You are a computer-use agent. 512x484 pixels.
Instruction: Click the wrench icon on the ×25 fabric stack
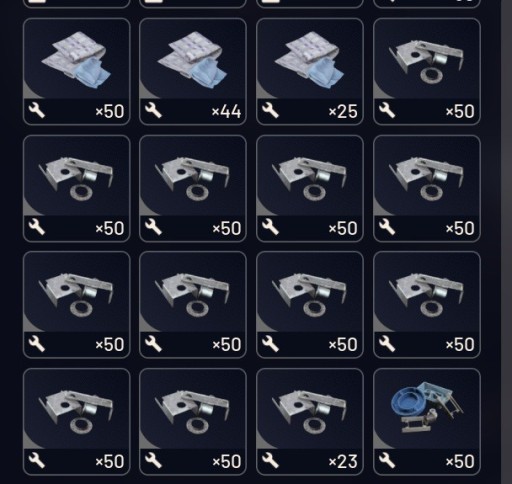tap(270, 110)
